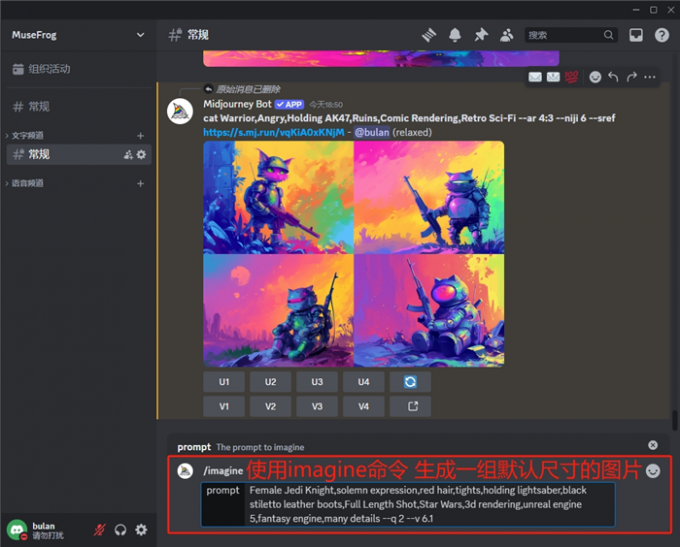Screen dimensions: 680x547
Task: Click the search magnifier icon
Action: 608,35
